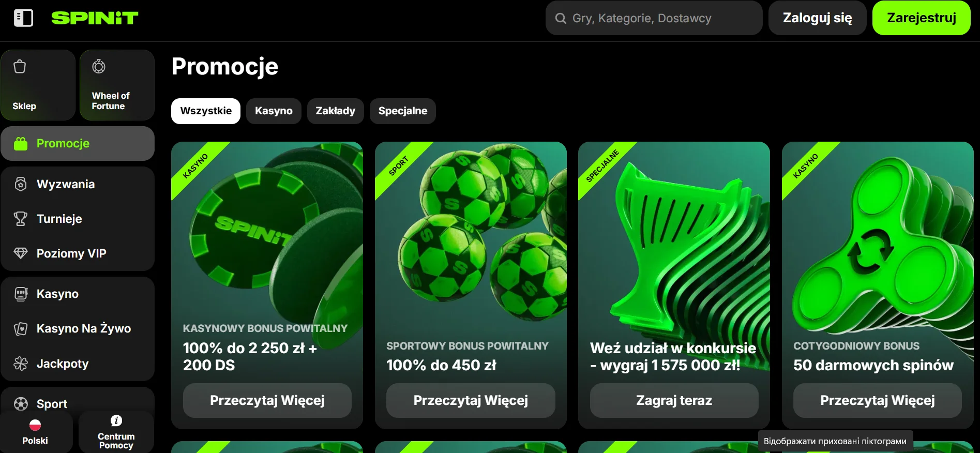
Task: Click the green Zarejestruj button
Action: tap(922, 18)
